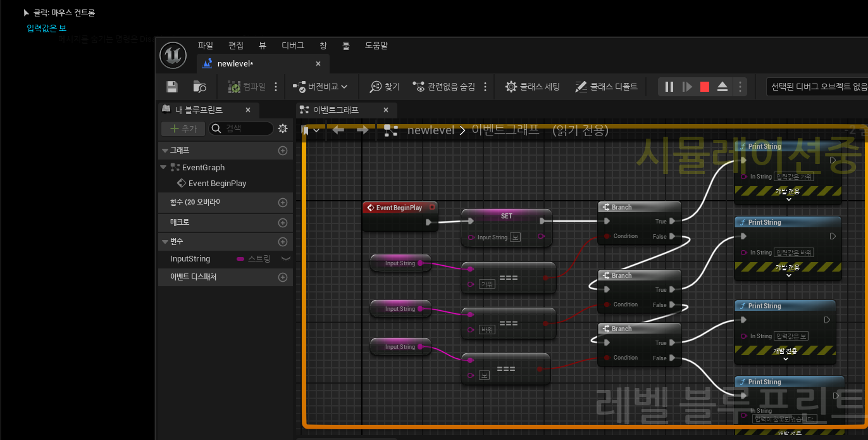Open the debug object selector dropdown

(x=816, y=87)
